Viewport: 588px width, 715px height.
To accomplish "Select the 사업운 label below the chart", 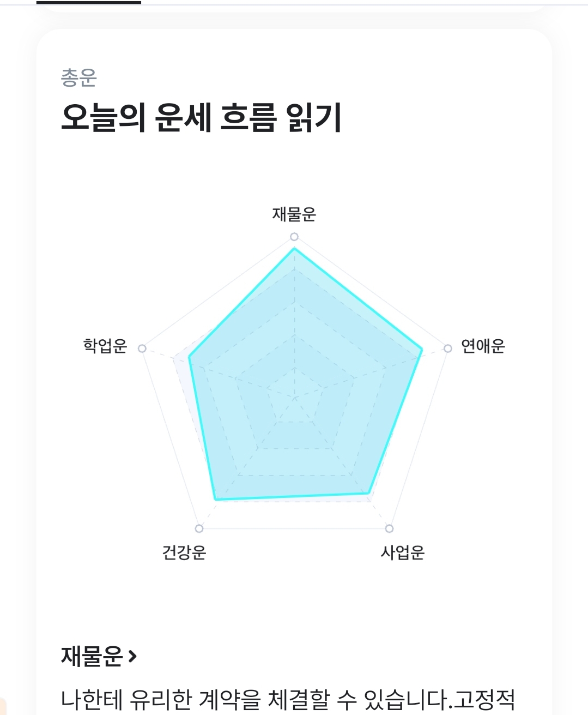I will [403, 553].
